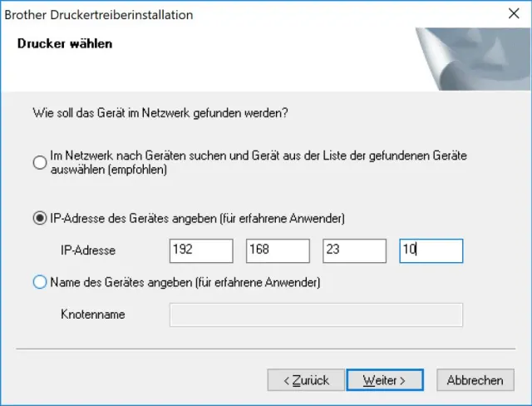This screenshot has height=406, width=532.
Task: Focus the last IP octet field containing 10
Action: pyautogui.click(x=431, y=250)
